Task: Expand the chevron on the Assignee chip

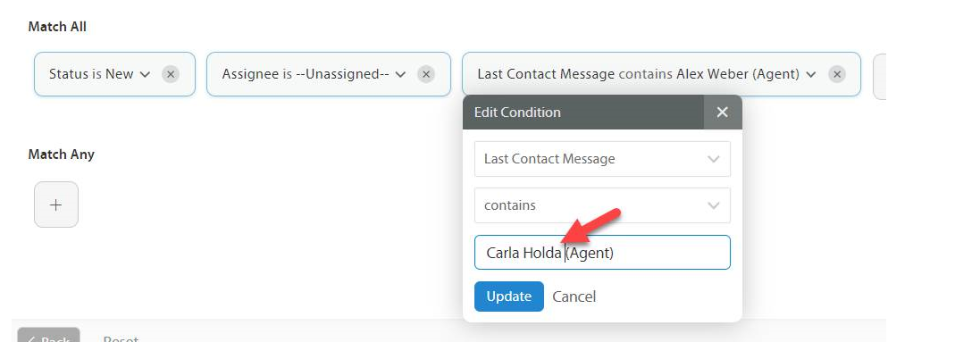Action: coord(401,74)
